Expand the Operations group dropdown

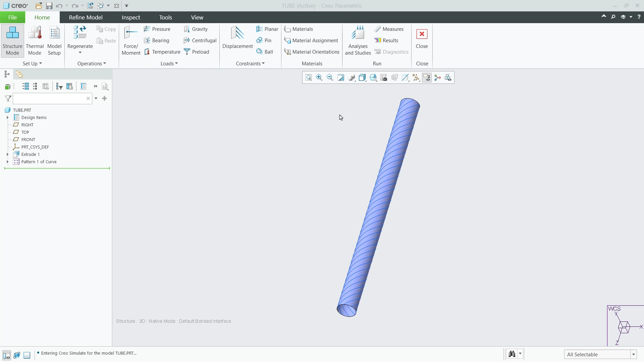pos(92,64)
